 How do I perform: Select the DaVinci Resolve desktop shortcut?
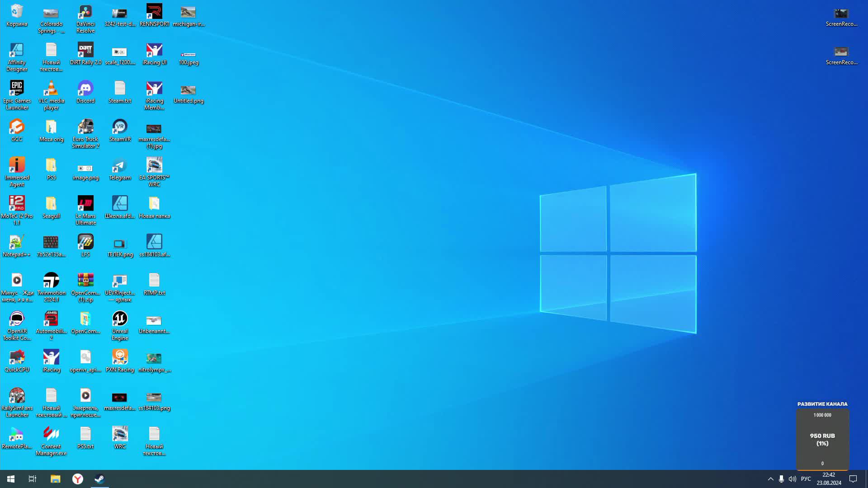[85, 19]
